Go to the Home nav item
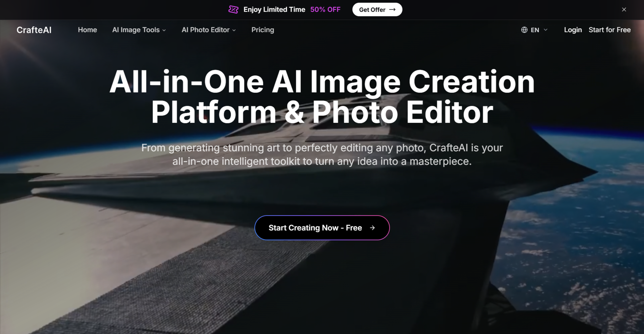The width and height of the screenshot is (644, 334). coord(87,30)
